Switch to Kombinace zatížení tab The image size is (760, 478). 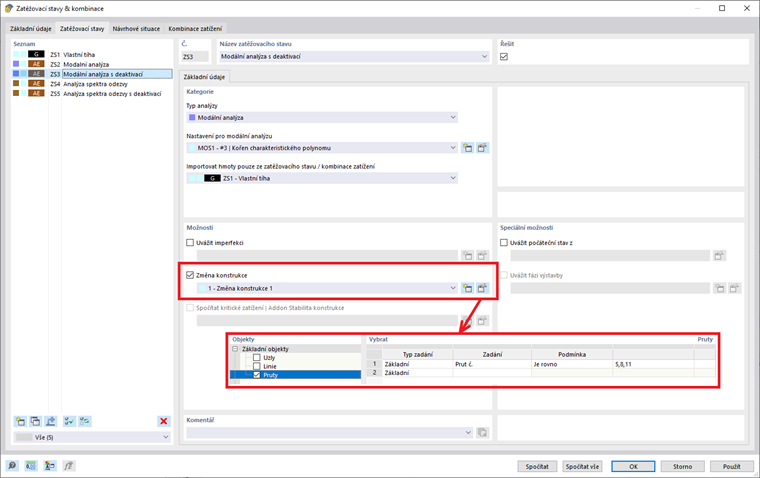pyautogui.click(x=195, y=29)
